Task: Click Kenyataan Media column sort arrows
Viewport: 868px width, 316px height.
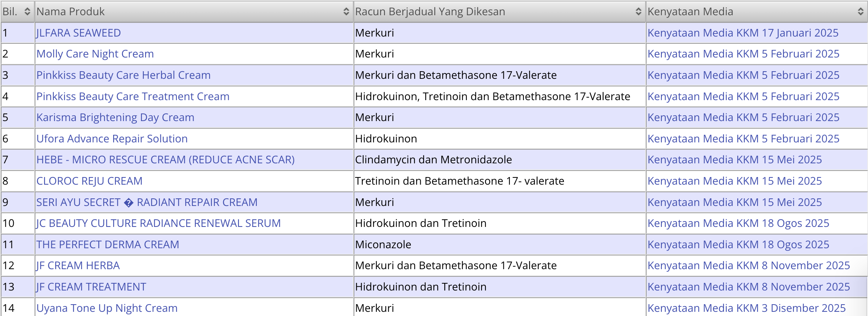Action: click(860, 12)
